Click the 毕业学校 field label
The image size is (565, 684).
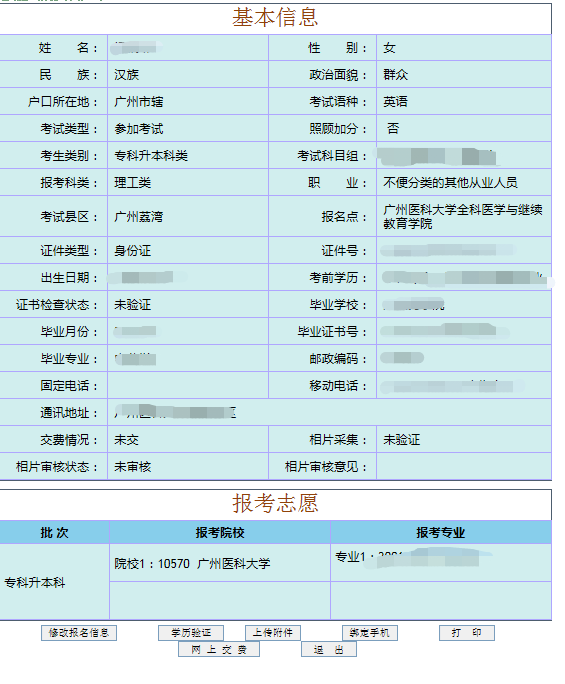(x=338, y=305)
